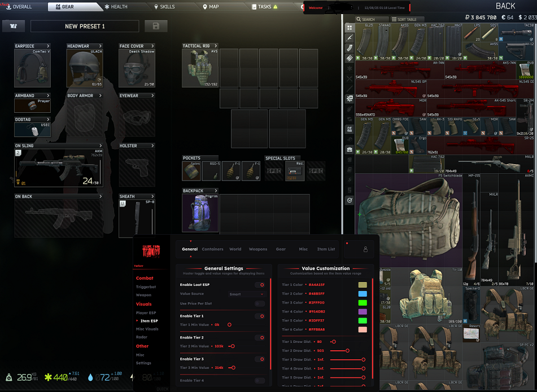Expand the Tactical Rig slot arrow
Viewport: 537px width, 392px height.
tap(215, 46)
